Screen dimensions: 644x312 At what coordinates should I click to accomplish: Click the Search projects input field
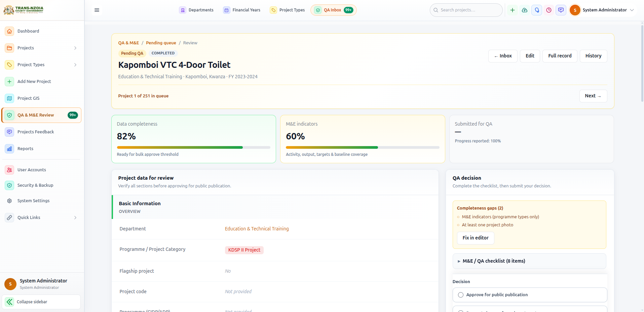(466, 10)
